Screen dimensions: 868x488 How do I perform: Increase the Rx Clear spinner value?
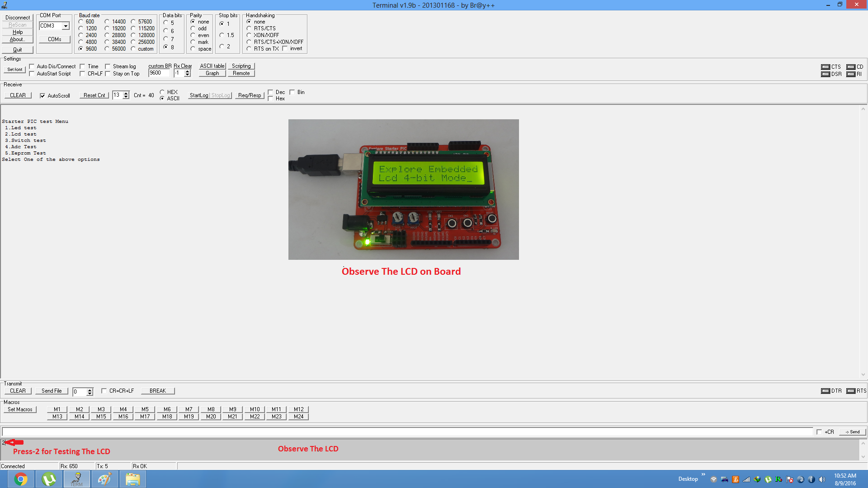188,71
